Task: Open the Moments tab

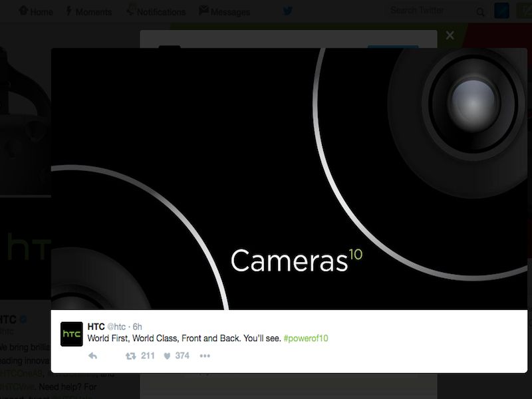Action: pos(88,11)
